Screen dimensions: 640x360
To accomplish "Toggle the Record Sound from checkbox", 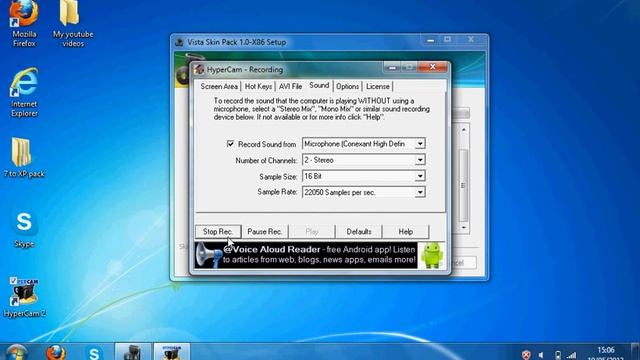I will click(x=230, y=144).
